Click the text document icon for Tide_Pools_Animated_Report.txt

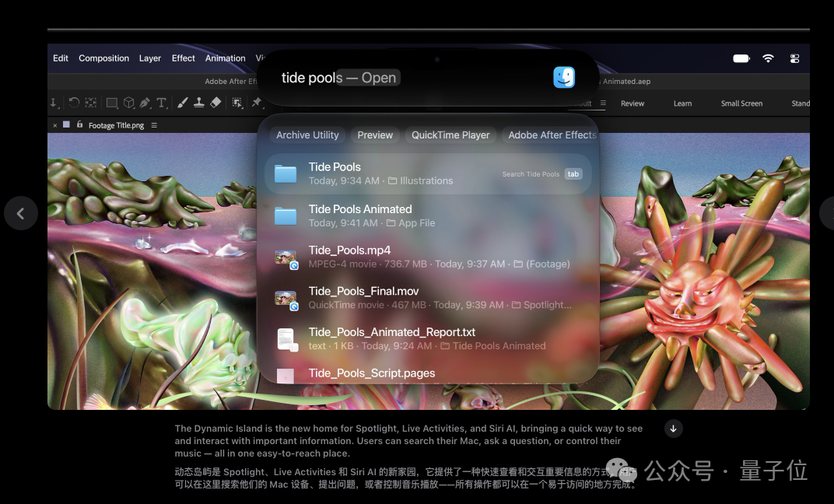[287, 340]
